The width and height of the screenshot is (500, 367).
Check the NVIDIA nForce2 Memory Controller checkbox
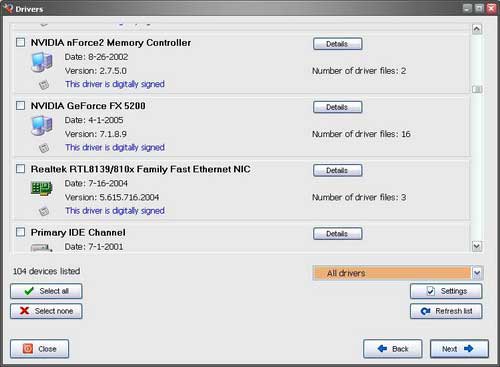(x=21, y=42)
